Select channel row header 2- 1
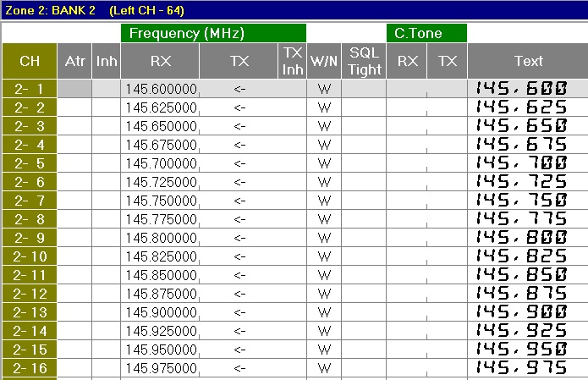Viewport: 588px width, 380px height. coord(30,89)
